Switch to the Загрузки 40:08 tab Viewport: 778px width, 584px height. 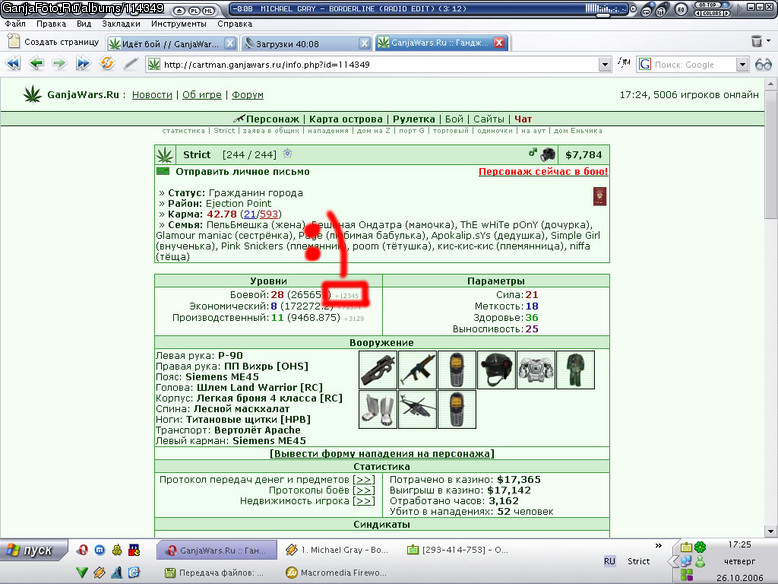point(307,43)
